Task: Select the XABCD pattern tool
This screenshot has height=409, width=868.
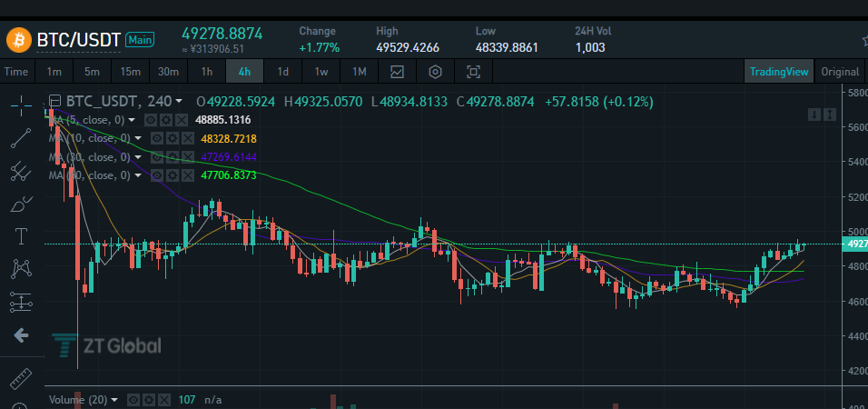Action: 22,269
